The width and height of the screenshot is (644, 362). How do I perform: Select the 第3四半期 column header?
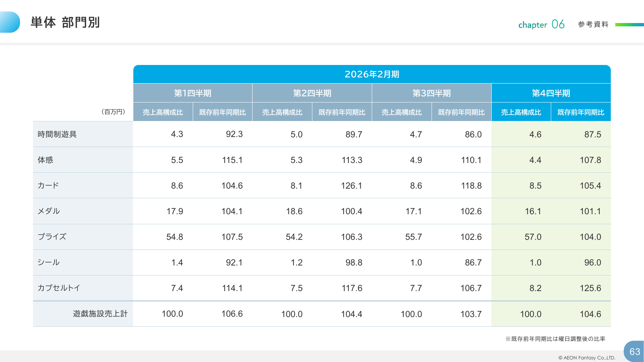coord(432,93)
